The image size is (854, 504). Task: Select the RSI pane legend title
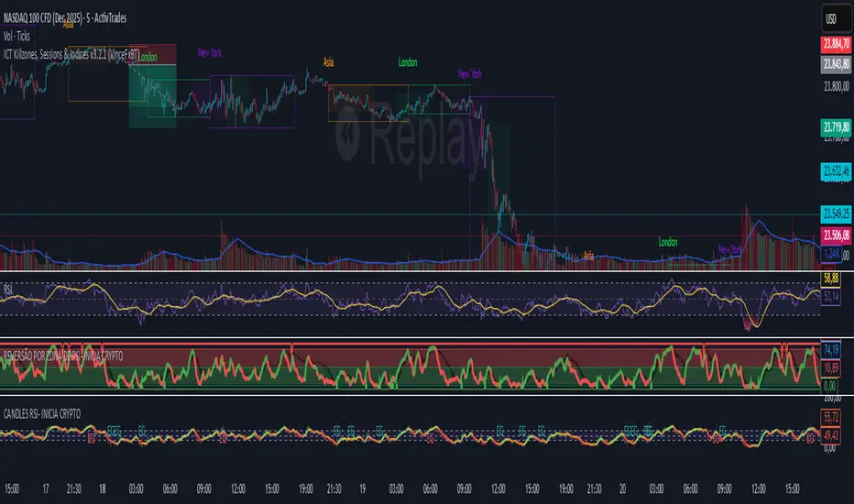(7, 290)
